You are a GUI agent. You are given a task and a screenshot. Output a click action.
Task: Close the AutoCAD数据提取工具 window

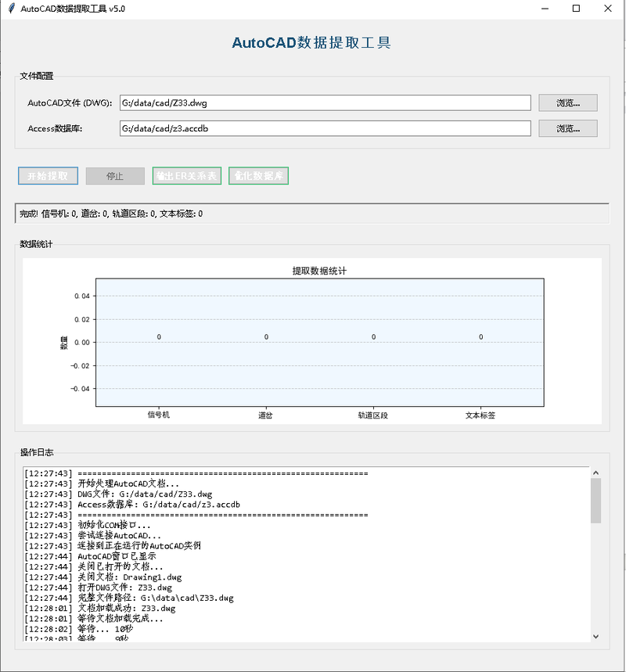point(607,9)
